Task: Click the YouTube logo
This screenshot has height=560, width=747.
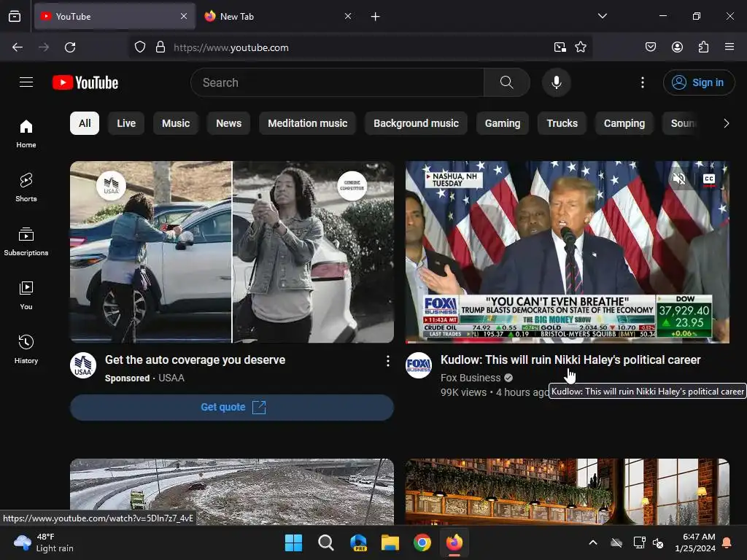Action: (x=85, y=82)
